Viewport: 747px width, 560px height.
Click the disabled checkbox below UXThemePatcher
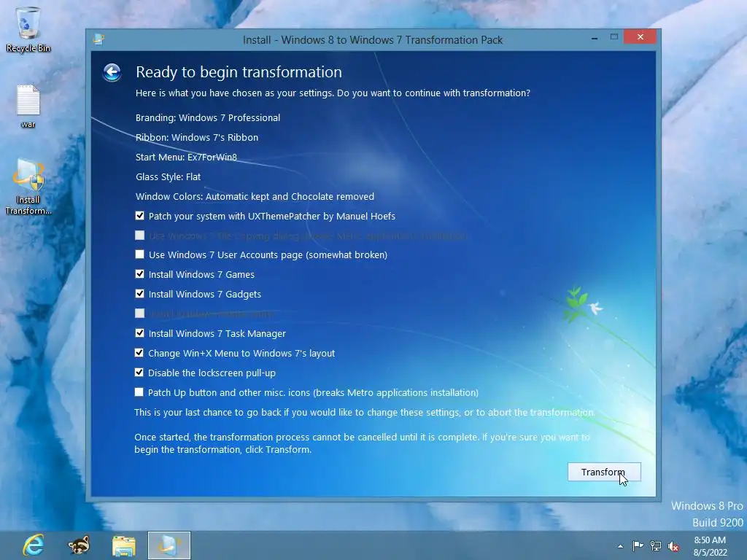(x=139, y=236)
